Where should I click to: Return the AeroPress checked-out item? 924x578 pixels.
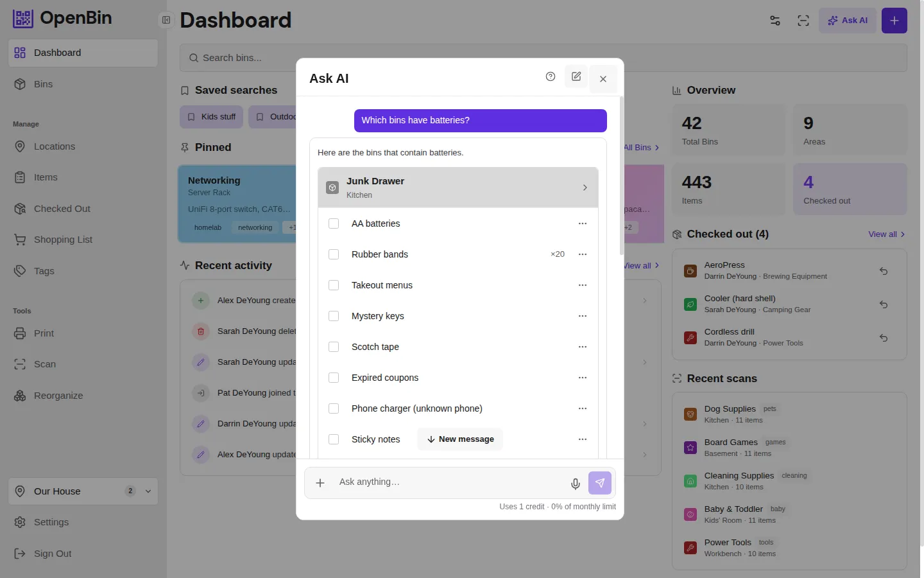(x=884, y=271)
